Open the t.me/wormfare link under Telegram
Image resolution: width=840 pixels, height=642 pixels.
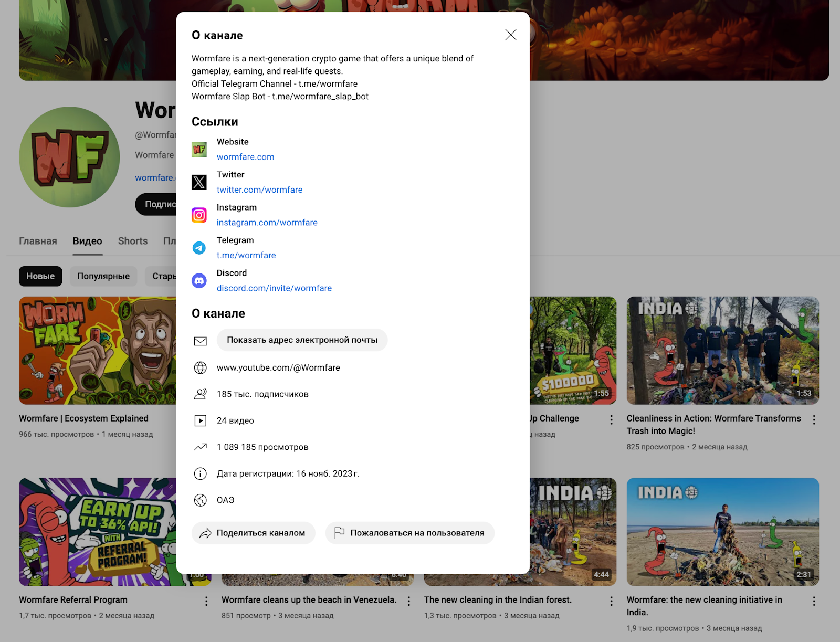click(x=246, y=255)
